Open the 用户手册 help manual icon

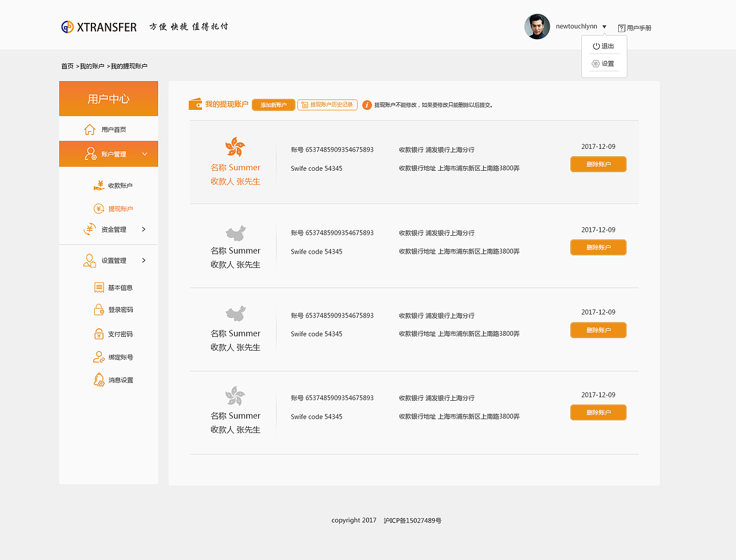point(622,28)
